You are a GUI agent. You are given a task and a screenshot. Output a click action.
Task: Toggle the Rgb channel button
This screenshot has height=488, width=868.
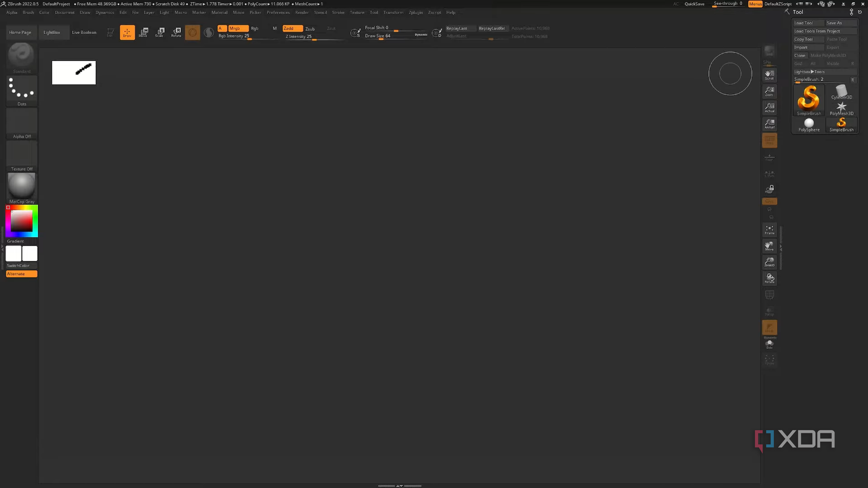pyautogui.click(x=255, y=28)
